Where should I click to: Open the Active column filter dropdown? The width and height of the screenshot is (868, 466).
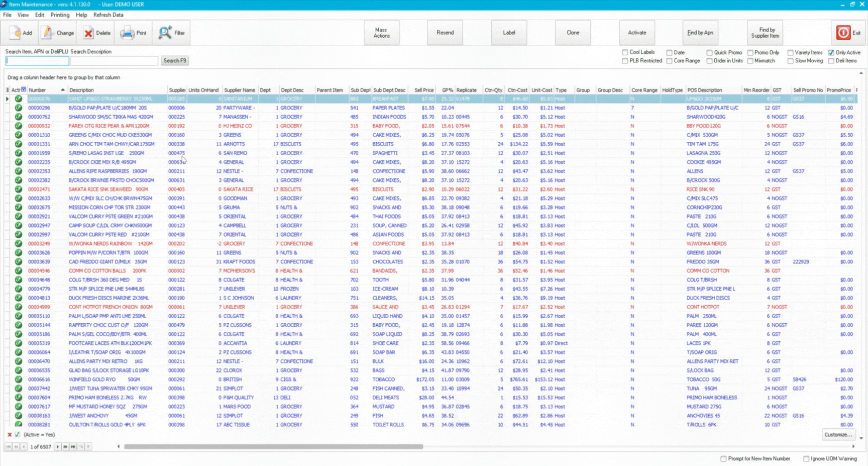[24, 89]
